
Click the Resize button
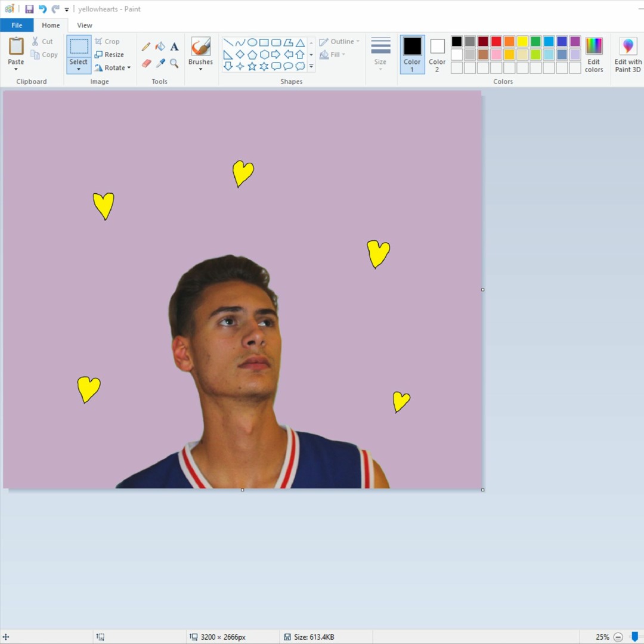pyautogui.click(x=109, y=54)
